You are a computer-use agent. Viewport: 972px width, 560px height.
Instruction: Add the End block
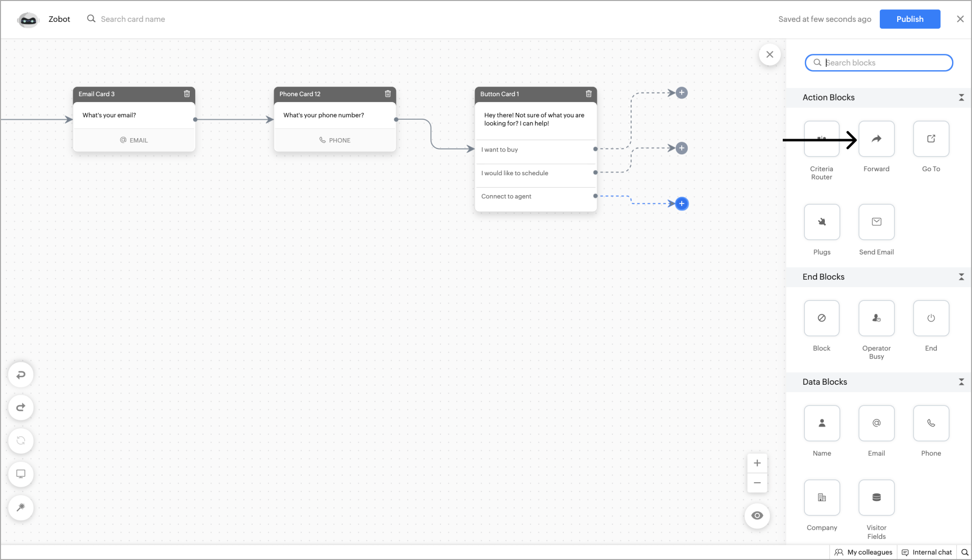(x=931, y=318)
